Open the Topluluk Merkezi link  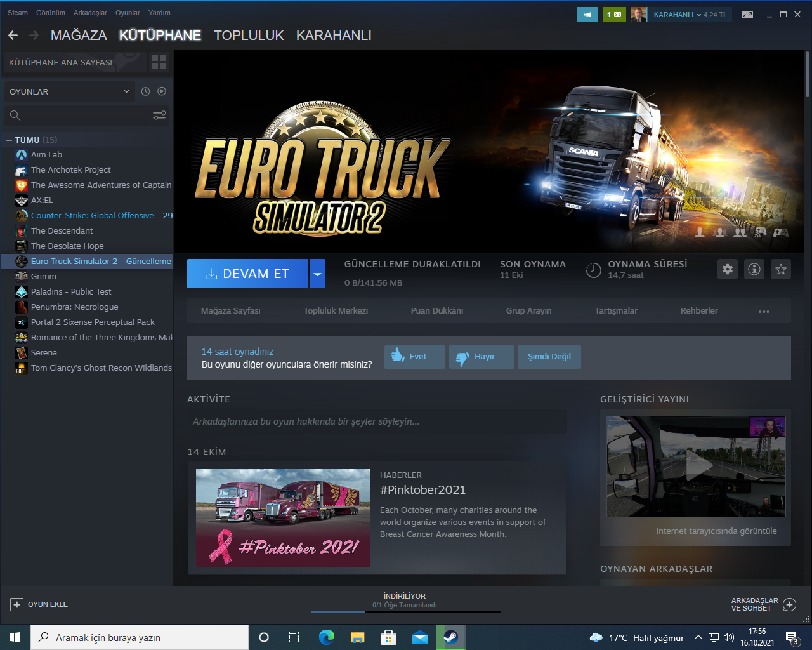click(x=336, y=311)
